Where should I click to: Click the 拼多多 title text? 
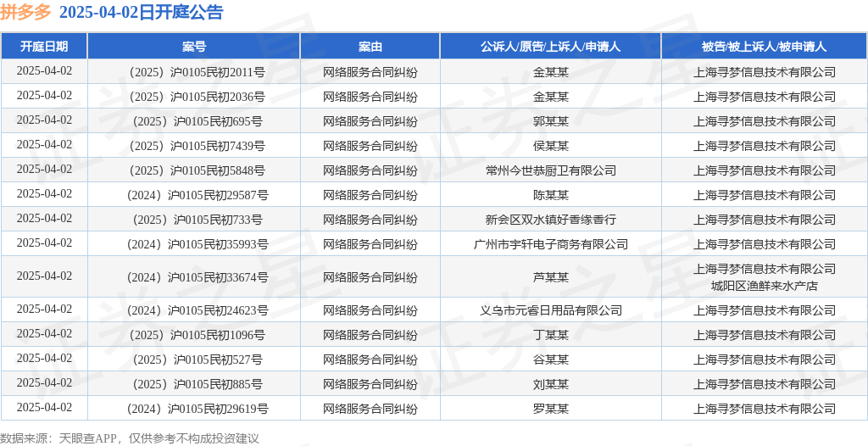25,12
